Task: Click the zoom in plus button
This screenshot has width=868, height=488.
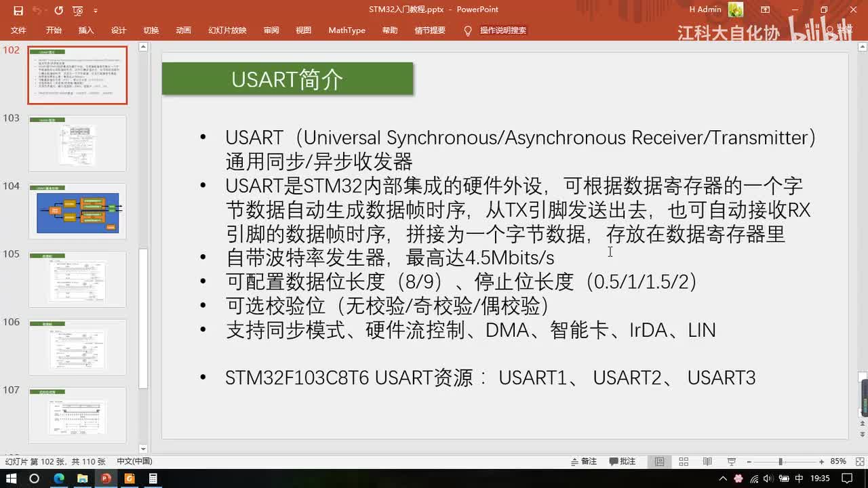Action: click(821, 462)
